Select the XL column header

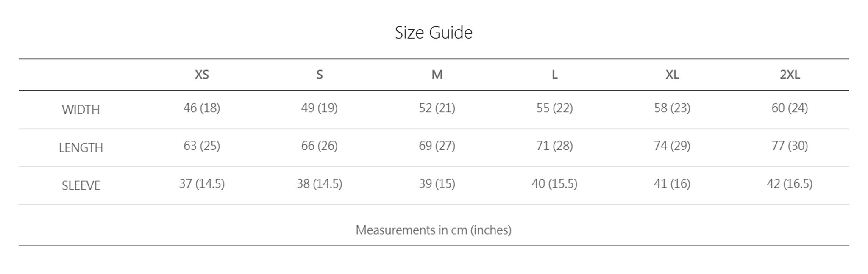coord(672,75)
